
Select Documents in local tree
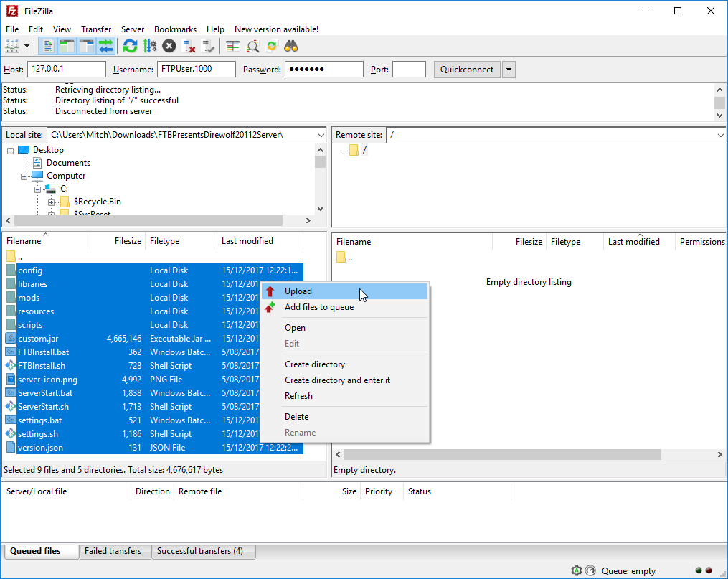click(x=68, y=163)
